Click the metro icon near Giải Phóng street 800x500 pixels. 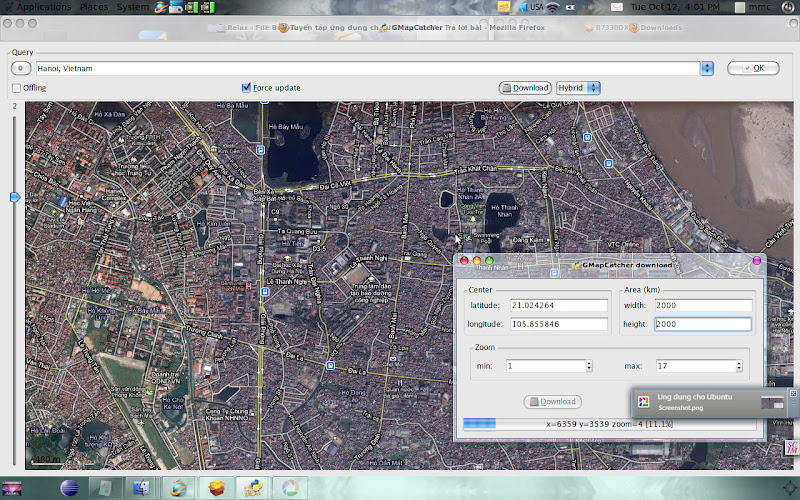point(264,292)
